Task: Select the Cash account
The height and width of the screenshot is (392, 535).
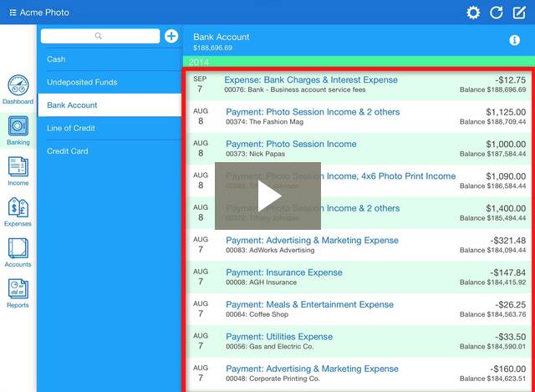Action: [x=110, y=59]
